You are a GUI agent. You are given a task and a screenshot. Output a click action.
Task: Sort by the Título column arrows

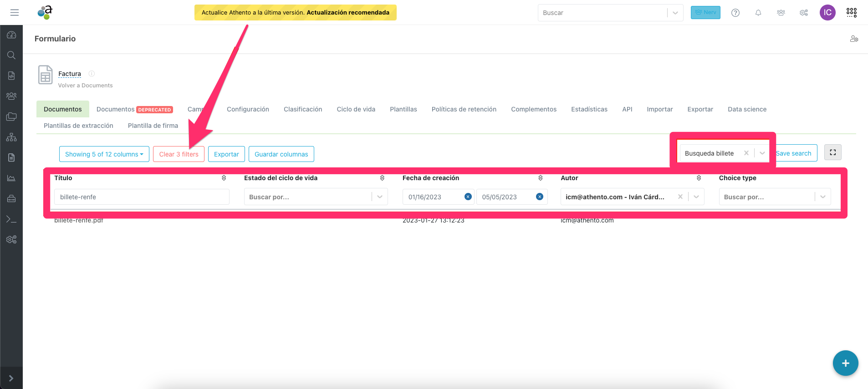(x=224, y=178)
